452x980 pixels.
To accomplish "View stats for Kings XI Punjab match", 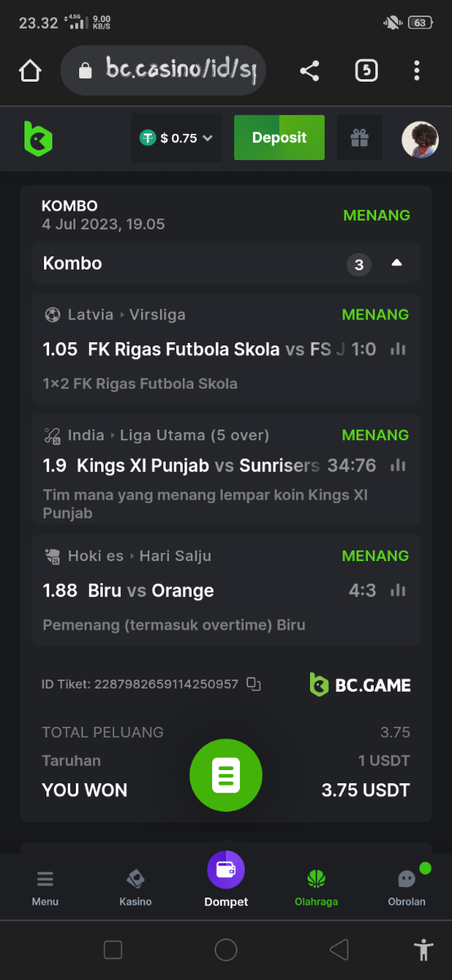I will [x=398, y=465].
